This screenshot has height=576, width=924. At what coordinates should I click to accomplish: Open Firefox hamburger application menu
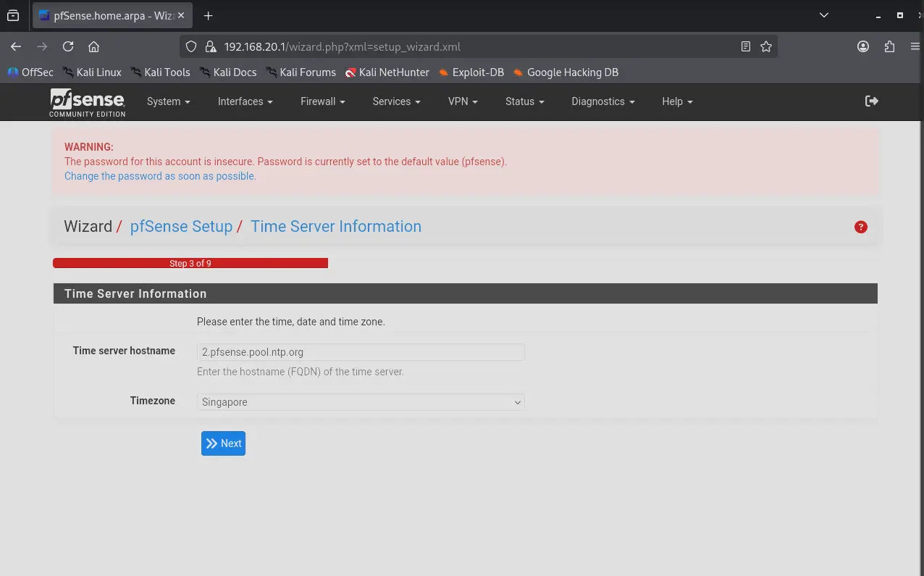click(x=915, y=46)
